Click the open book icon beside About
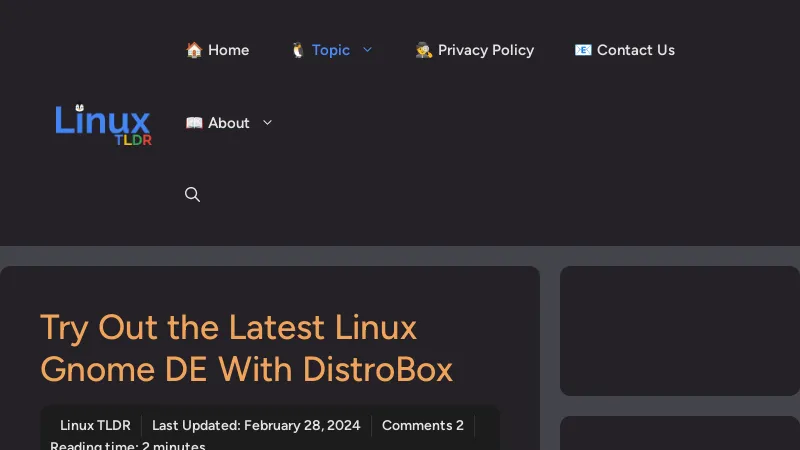Screen dimensions: 800x450 [x=194, y=123]
